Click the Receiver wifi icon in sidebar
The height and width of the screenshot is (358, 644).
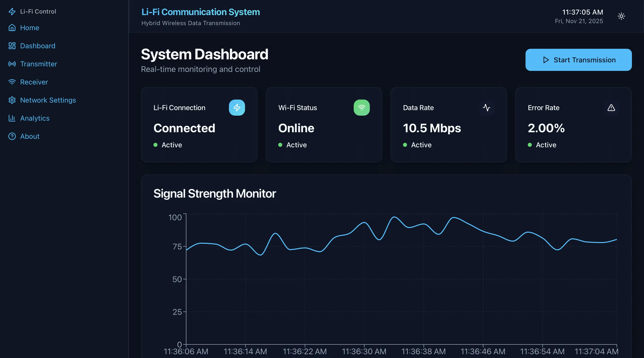pyautogui.click(x=12, y=82)
